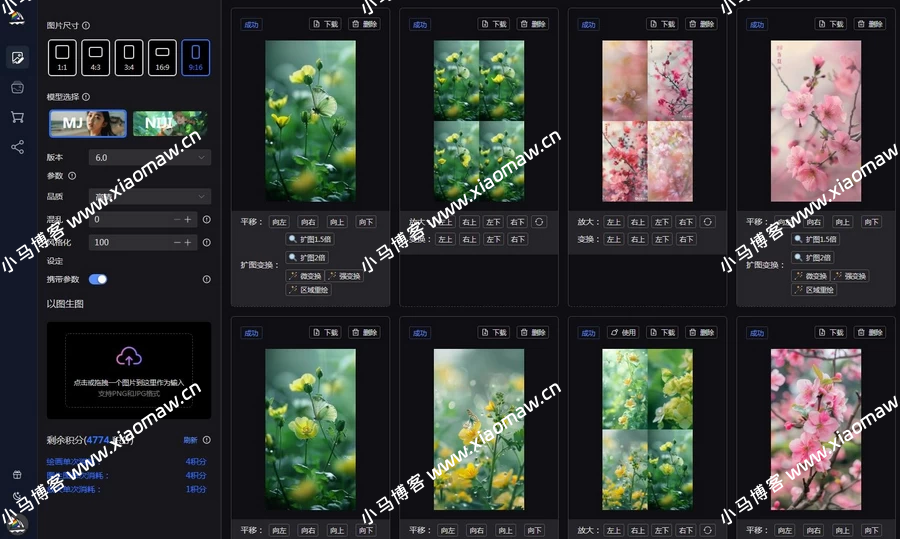The height and width of the screenshot is (539, 900).
Task: Click the refresh icon after 右下 button
Action: pos(539,222)
